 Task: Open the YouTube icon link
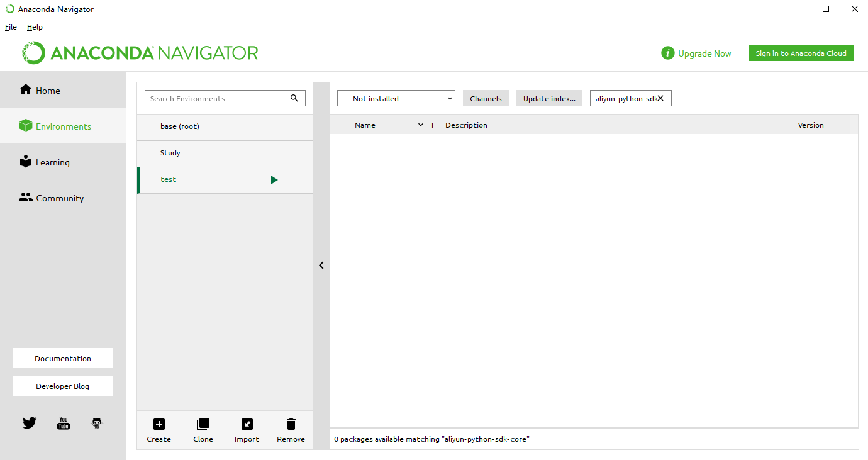click(x=64, y=423)
